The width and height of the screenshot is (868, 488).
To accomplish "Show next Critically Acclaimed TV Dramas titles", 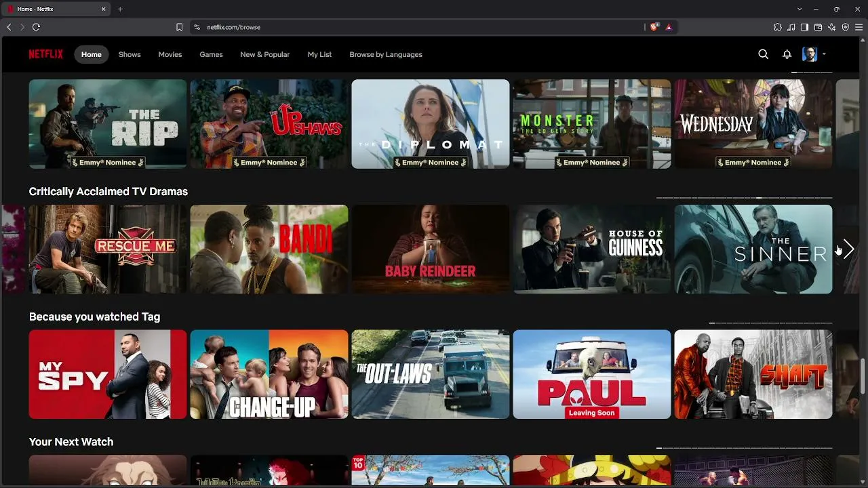I will 848,249.
